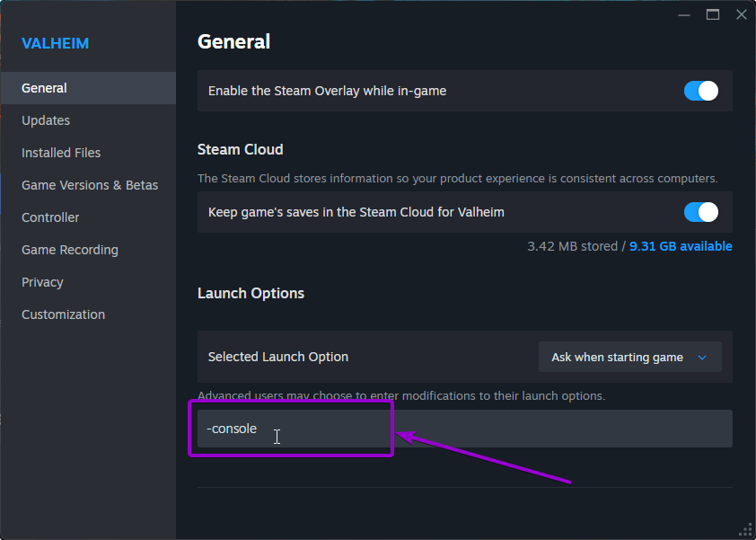Viewport: 756px width, 540px height.
Task: Open the Installed Files section
Action: point(88,153)
